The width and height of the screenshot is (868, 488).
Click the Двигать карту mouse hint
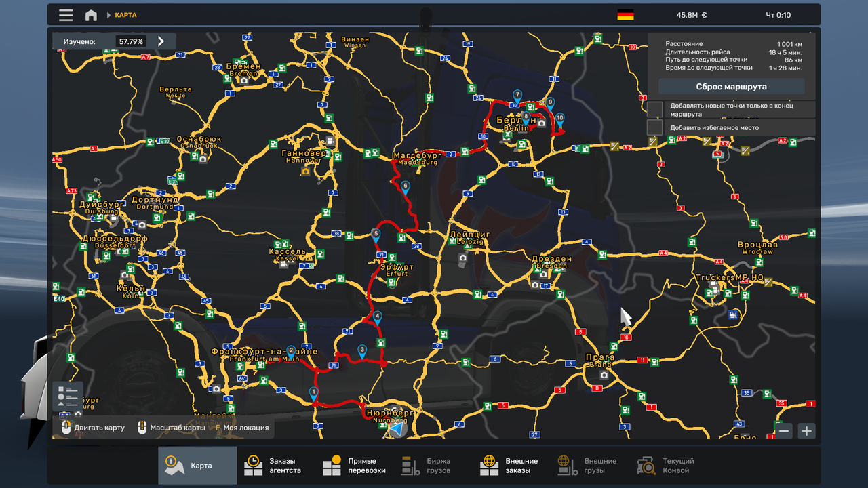pyautogui.click(x=66, y=428)
